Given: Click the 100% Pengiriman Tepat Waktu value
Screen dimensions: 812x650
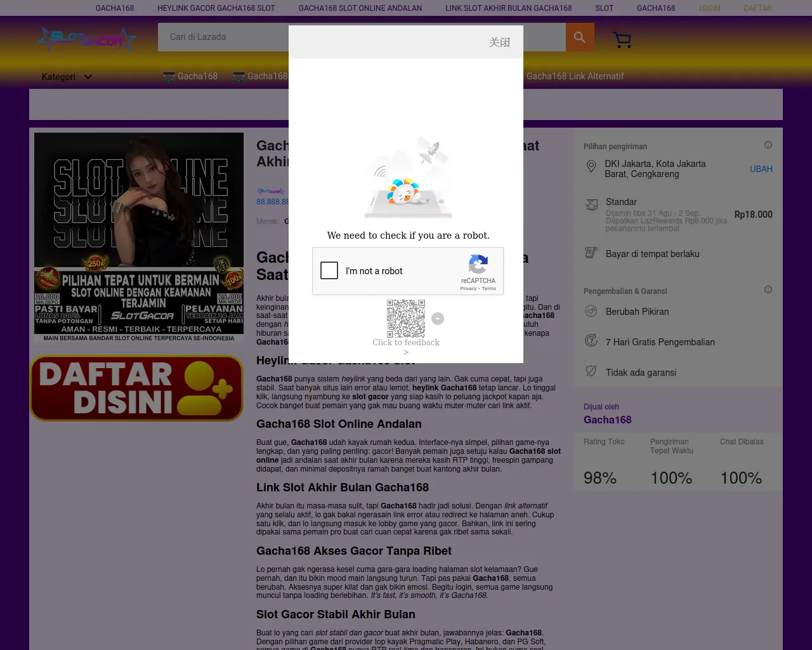Looking at the screenshot, I should tap(671, 478).
